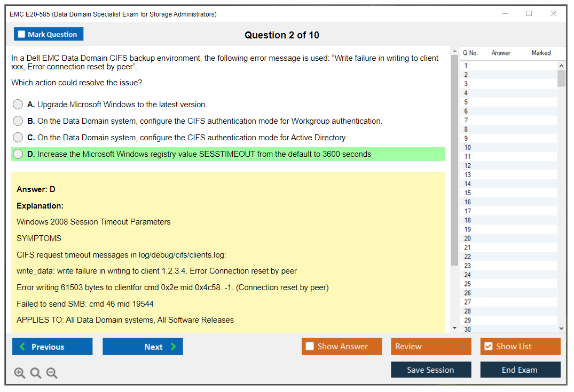Maximize the exam window
This screenshot has height=392, width=574.
529,14
